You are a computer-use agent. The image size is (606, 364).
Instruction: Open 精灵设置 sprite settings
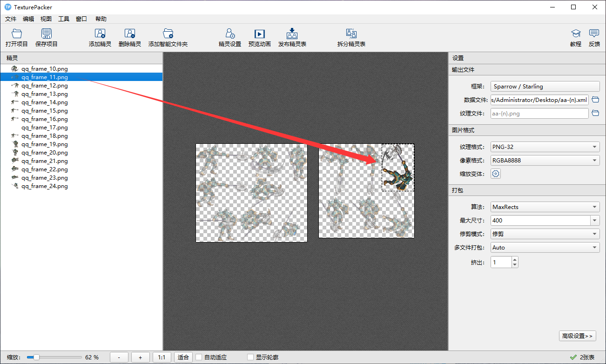[x=230, y=34]
